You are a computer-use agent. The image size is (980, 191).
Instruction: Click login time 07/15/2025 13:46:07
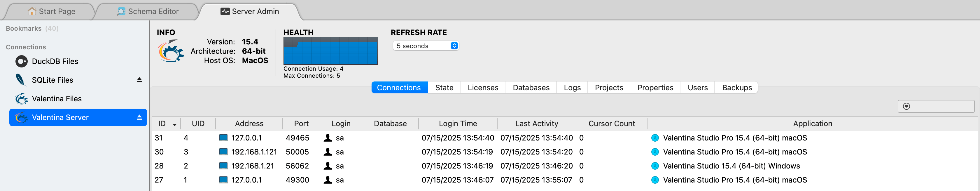pos(457,180)
